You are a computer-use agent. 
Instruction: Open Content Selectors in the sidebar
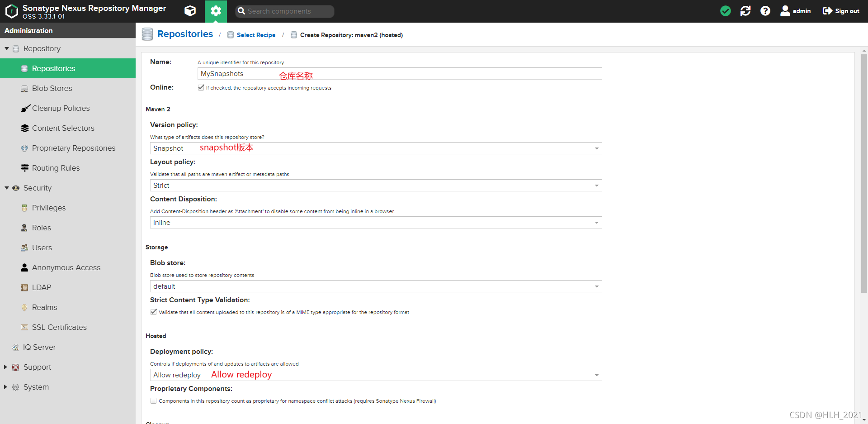click(x=68, y=128)
